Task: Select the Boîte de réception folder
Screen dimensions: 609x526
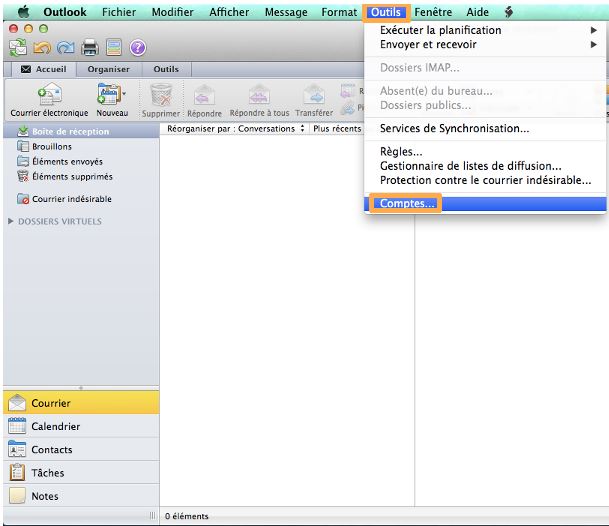Action: point(81,131)
